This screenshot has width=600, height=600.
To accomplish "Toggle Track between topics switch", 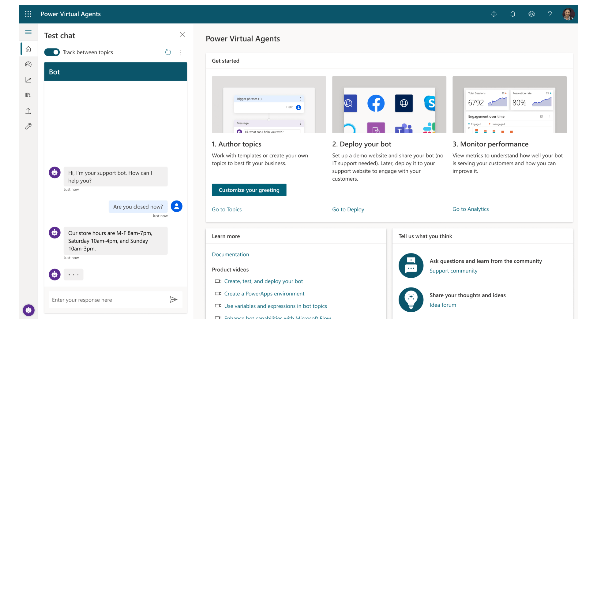I will 52,52.
